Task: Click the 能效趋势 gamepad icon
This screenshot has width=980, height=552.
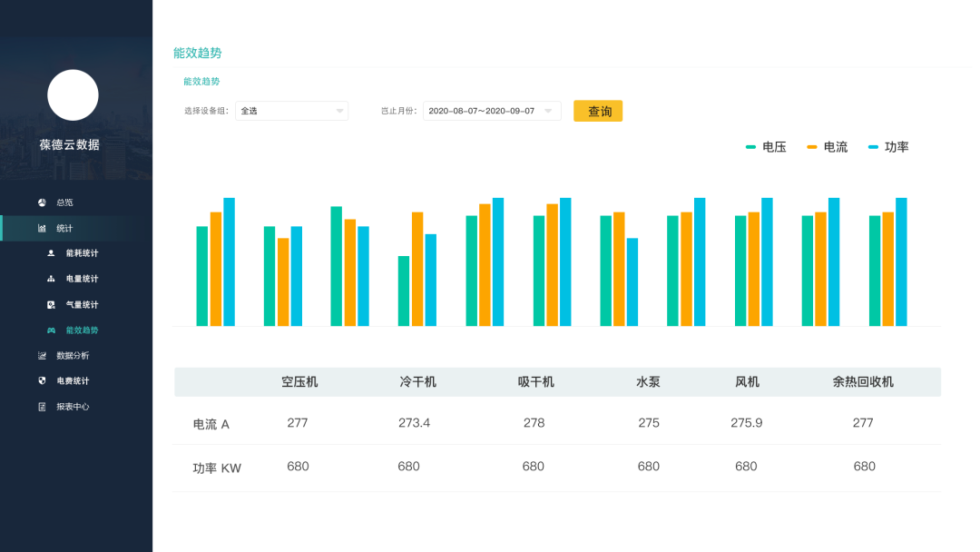Action: click(51, 330)
